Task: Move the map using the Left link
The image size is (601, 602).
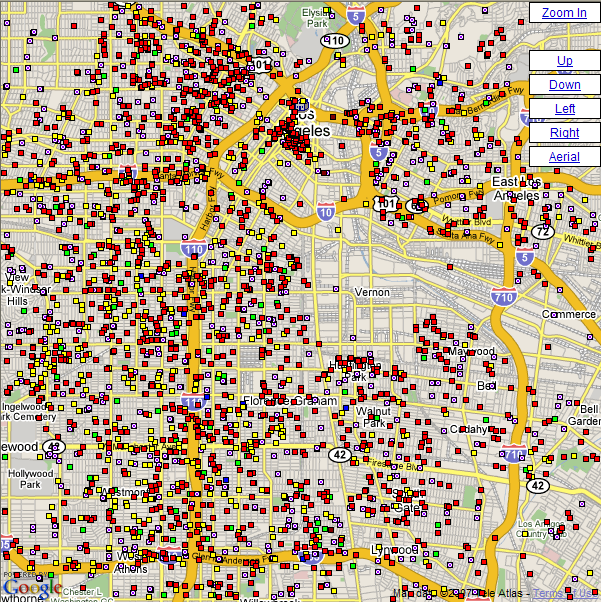Action: pos(565,109)
